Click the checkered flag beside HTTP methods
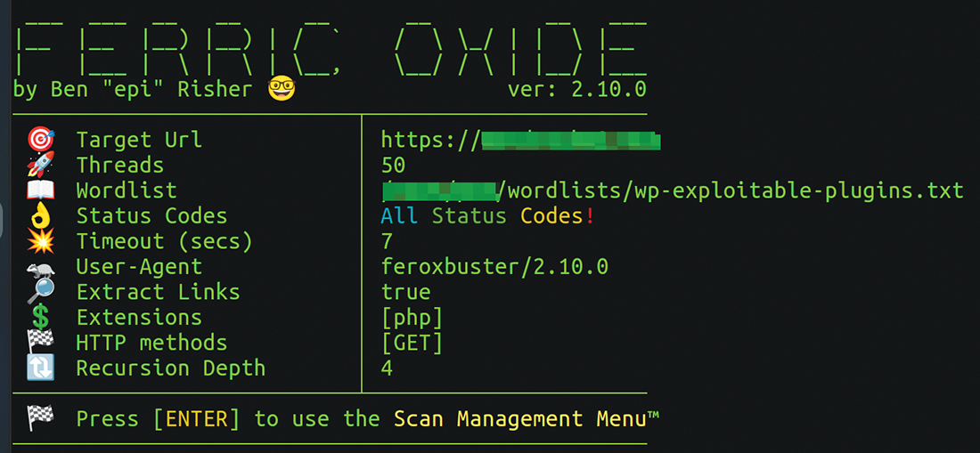This screenshot has height=453, width=980. coord(41,343)
